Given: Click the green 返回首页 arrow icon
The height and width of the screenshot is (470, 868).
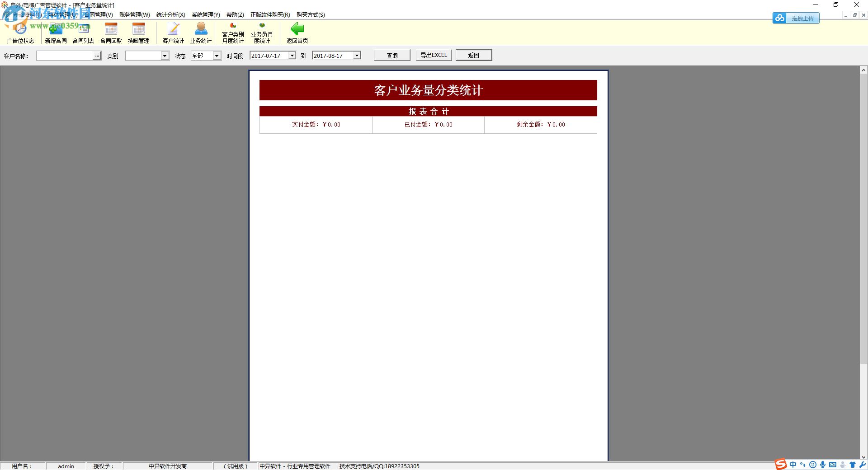Looking at the screenshot, I should point(297,29).
